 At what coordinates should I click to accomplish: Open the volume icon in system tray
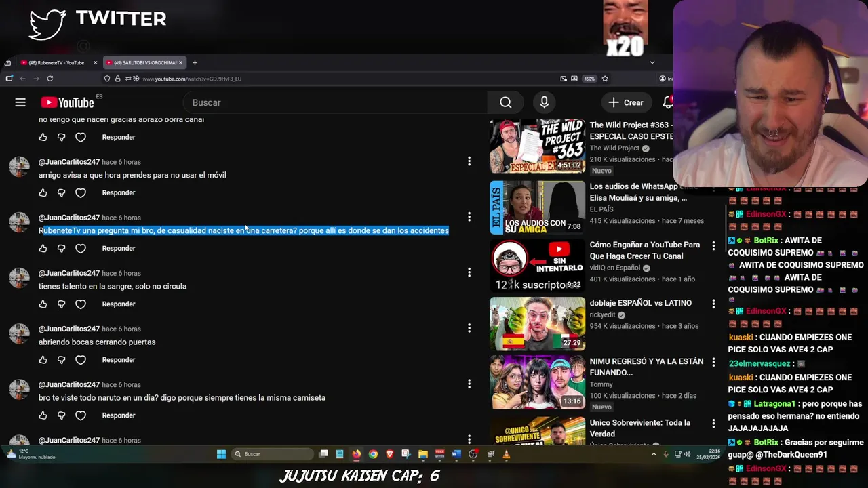point(688,454)
